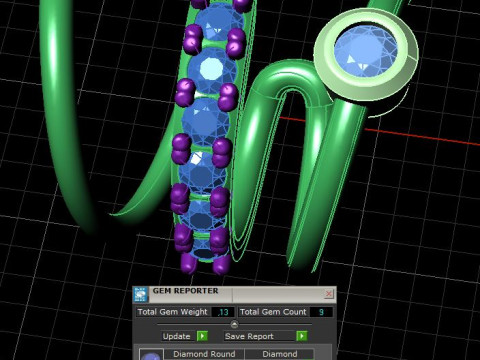This screenshot has width=480, height=360.
Task: Click the Total Gem Count label
Action: tap(273, 312)
